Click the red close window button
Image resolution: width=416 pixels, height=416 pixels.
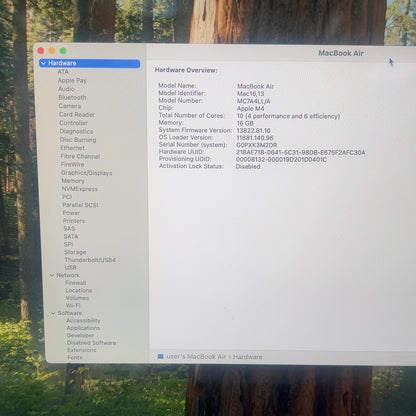41,51
